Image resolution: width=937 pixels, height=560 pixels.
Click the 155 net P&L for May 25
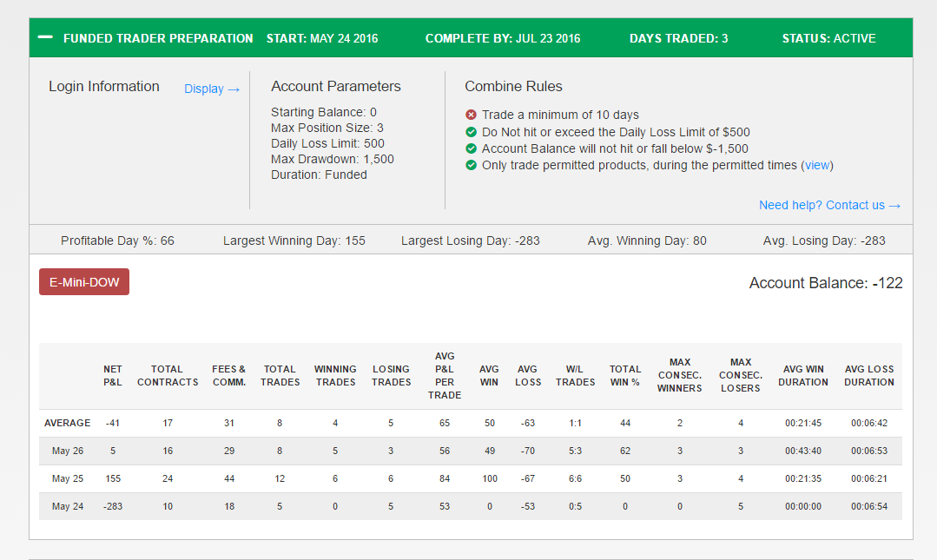[113, 478]
